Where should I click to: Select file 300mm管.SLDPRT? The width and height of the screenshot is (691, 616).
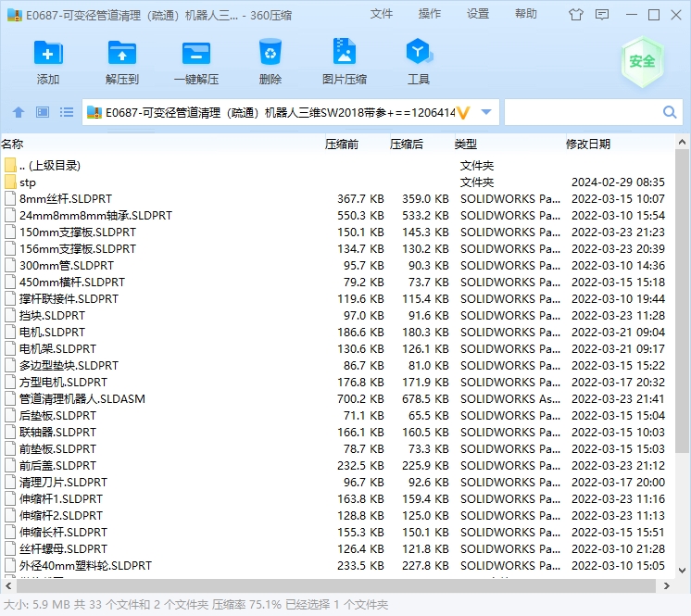67,266
